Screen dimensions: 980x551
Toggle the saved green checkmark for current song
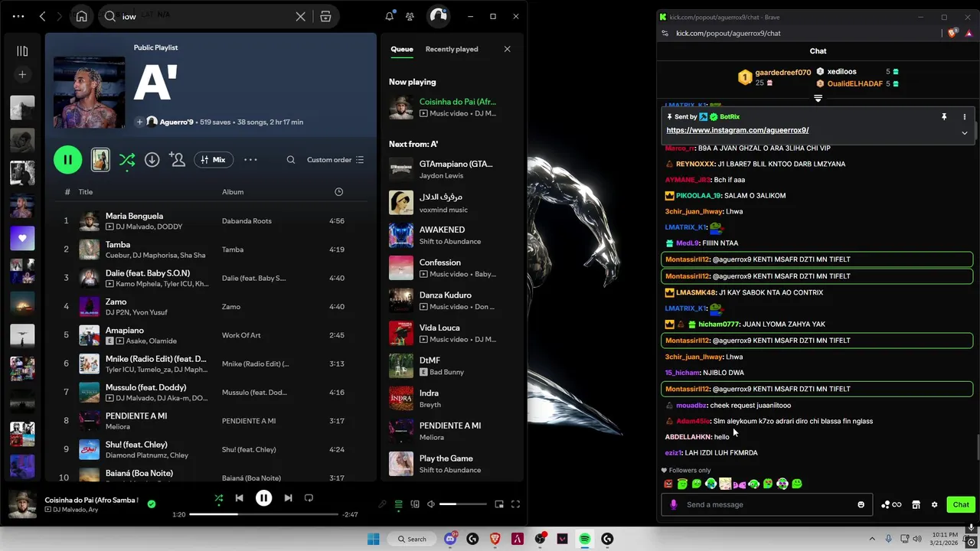click(x=152, y=504)
